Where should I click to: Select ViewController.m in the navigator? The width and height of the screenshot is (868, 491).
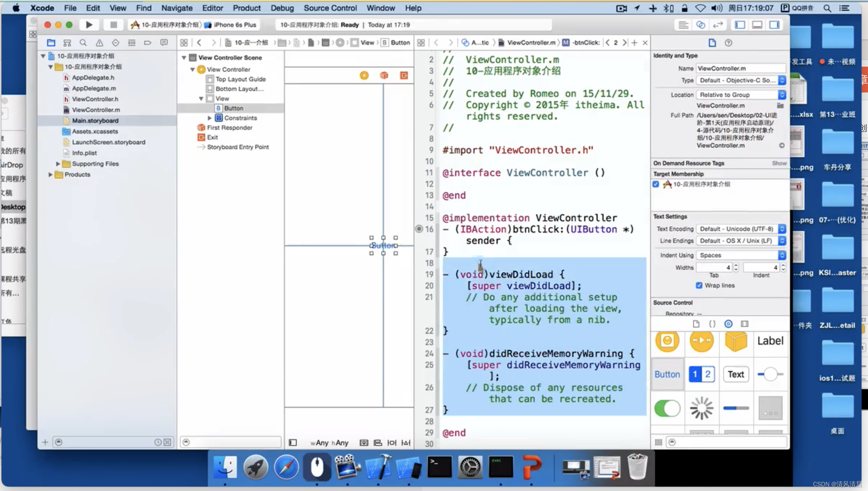(x=96, y=110)
